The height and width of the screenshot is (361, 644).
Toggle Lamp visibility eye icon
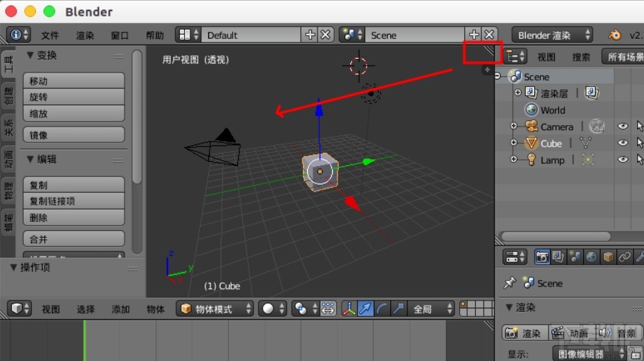pos(623,159)
